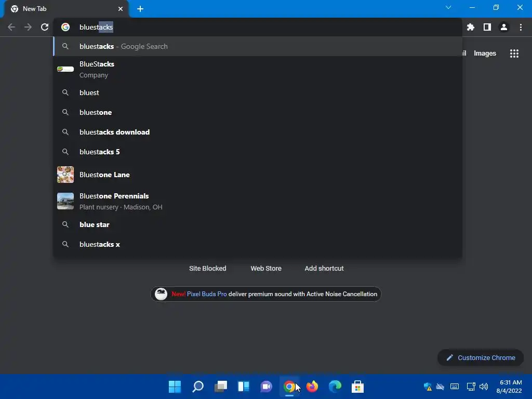Open the Extensions puzzle icon
Image resolution: width=532 pixels, height=399 pixels.
pyautogui.click(x=470, y=27)
